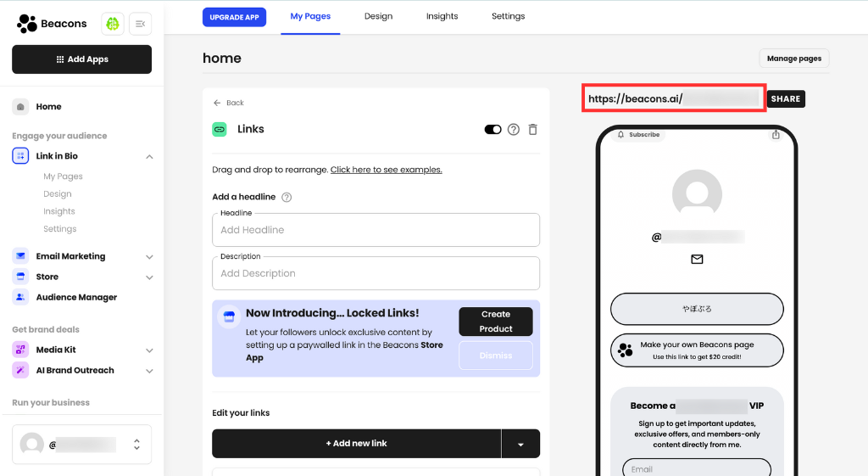Click the Manage pages button
868x476 pixels.
pyautogui.click(x=793, y=59)
